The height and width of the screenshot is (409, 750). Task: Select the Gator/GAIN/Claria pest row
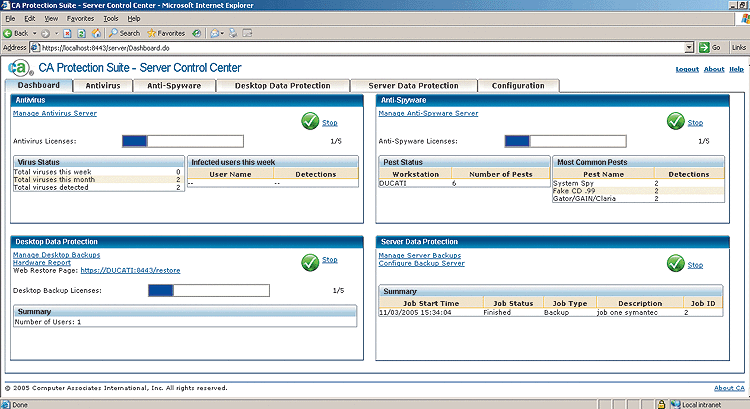tap(638, 199)
